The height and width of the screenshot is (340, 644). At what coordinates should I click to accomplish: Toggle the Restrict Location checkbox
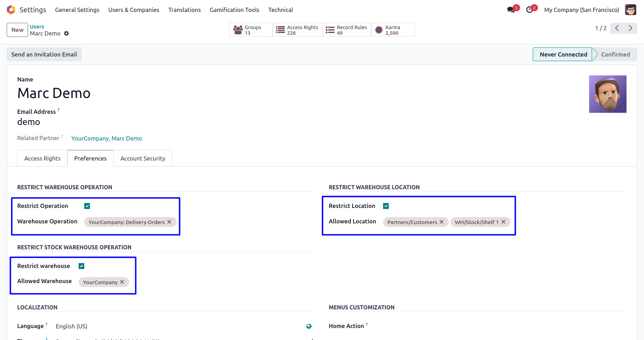coord(386,206)
